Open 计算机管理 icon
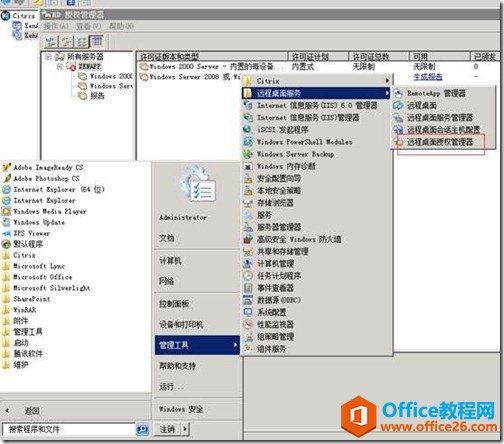504x444 pixels. pyautogui.click(x=248, y=263)
